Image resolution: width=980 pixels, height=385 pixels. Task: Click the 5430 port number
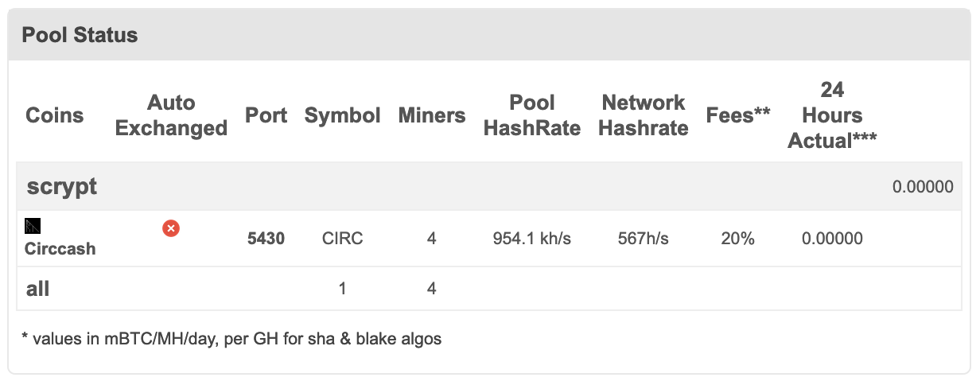(x=266, y=238)
